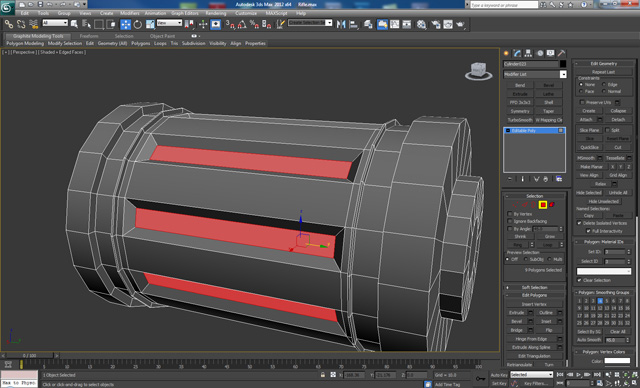Open the Modifiers menu
Viewport: 640px width, 388px height.
(129, 13)
